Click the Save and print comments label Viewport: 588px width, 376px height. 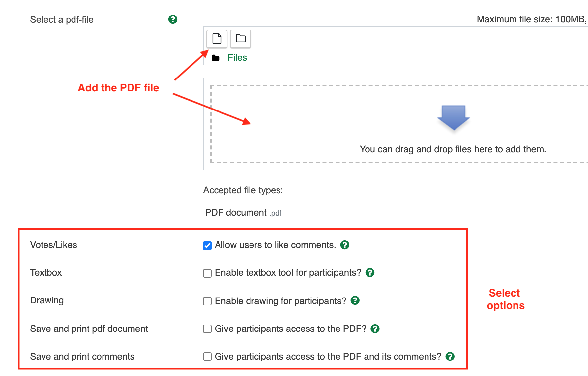point(82,357)
